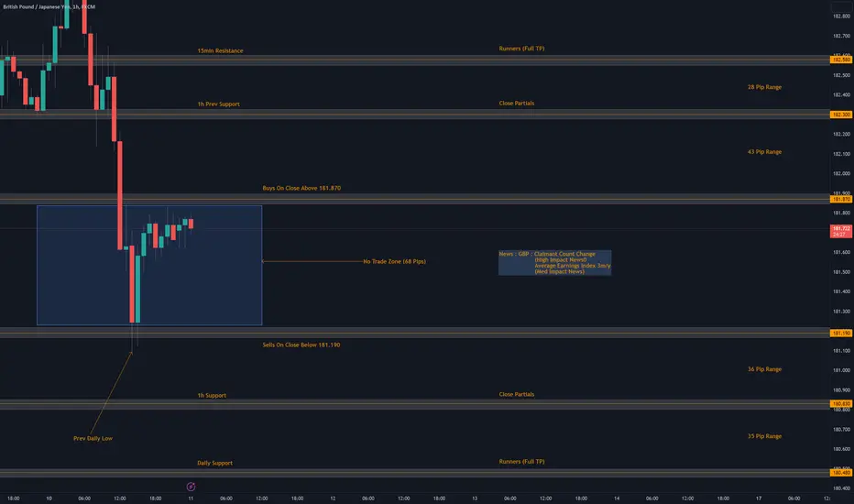
Task: Select the 182.300 orange price label
Action: (841, 115)
